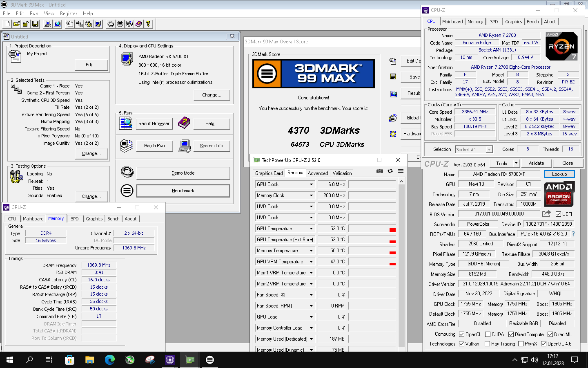
Task: Click the Lookup button in GPU-Z
Action: click(559, 174)
